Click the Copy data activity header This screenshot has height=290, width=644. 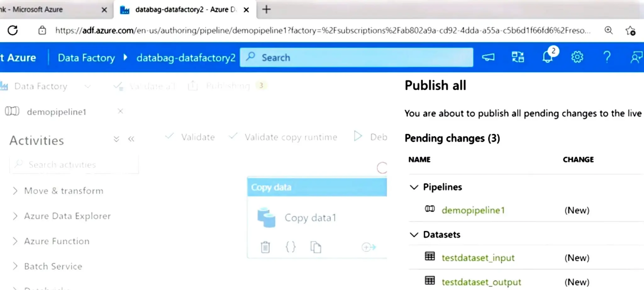click(317, 187)
